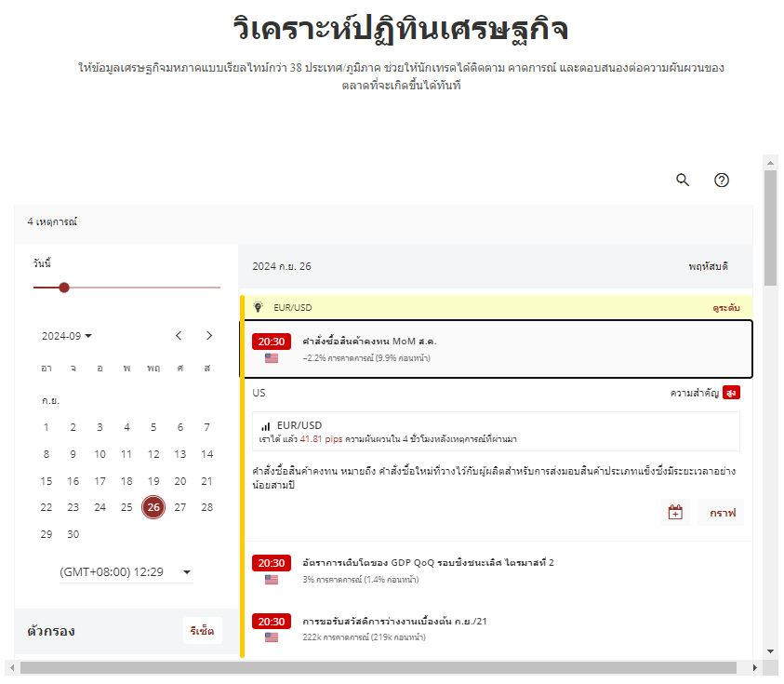Image resolution: width=784 pixels, height=684 pixels.
Task: Click the vertical scrollbar thumb
Action: [x=770, y=228]
